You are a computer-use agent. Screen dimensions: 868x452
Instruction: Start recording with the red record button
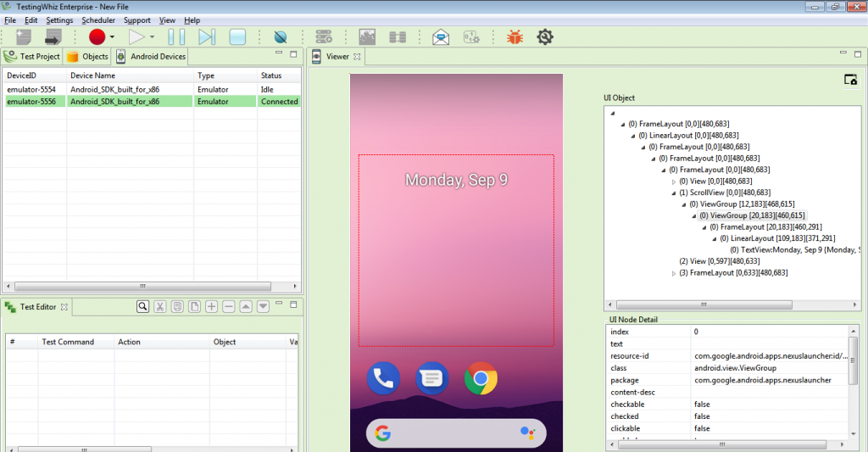97,37
